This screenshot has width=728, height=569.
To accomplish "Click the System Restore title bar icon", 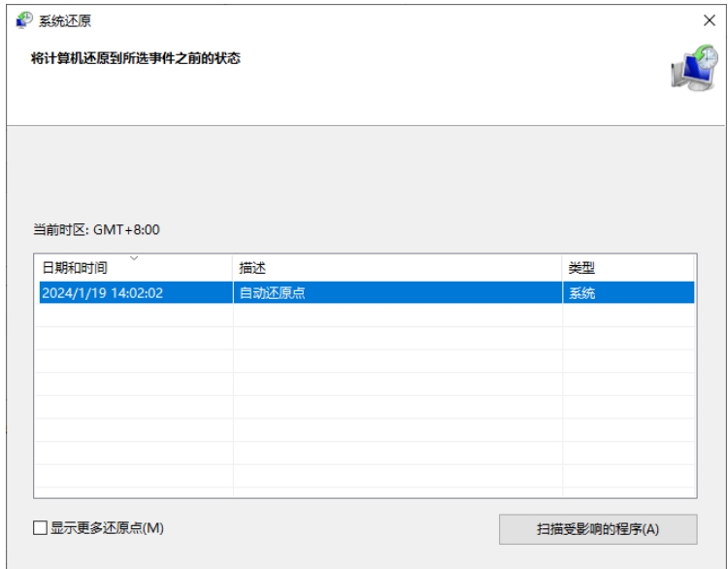I will coord(24,20).
